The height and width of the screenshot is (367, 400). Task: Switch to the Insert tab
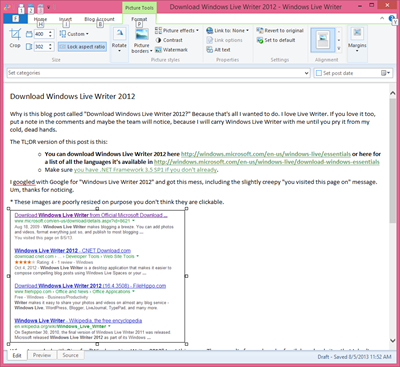[65, 19]
